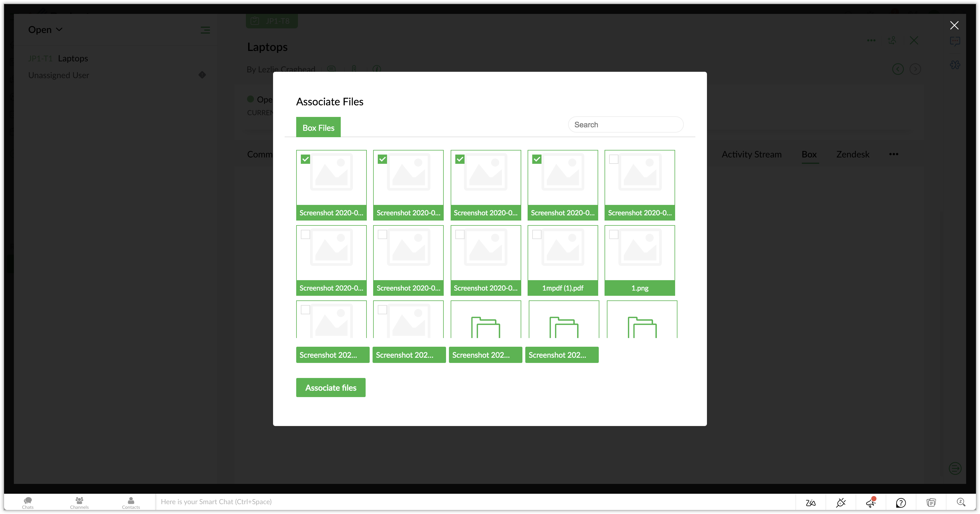The image size is (980, 514).
Task: Open the Channels icon
Action: [x=79, y=502]
